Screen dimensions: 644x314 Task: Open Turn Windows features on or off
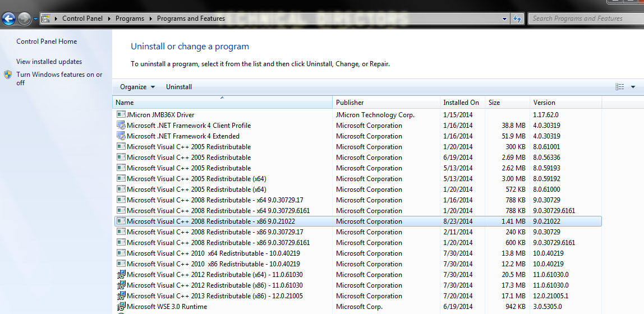[x=59, y=78]
